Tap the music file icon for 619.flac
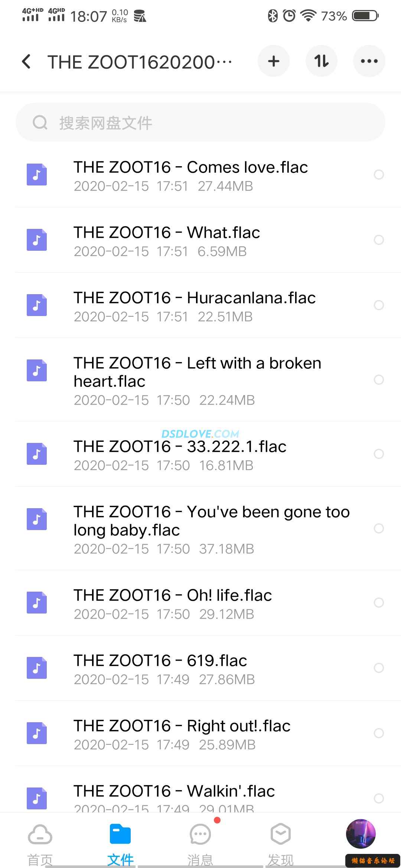The width and height of the screenshot is (401, 868). tap(37, 668)
